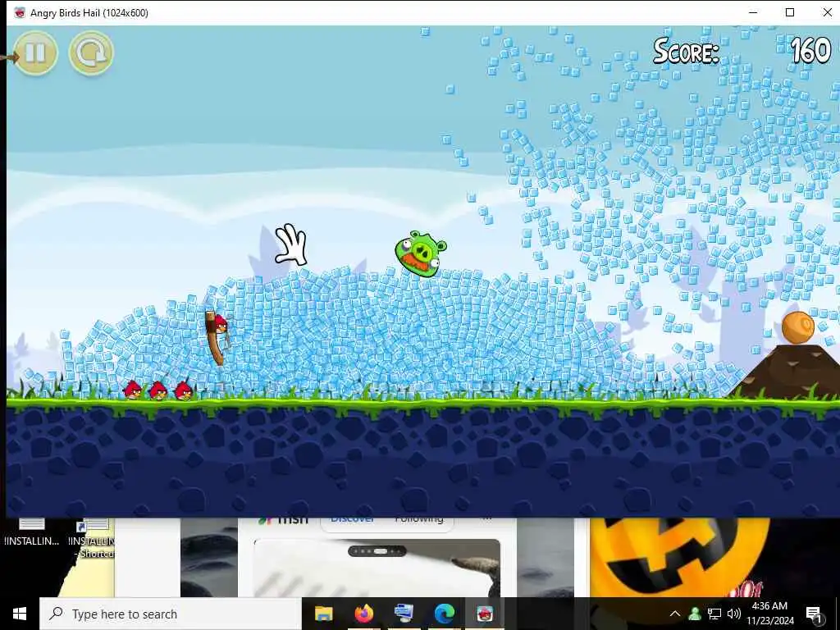Open the notification center icon
The height and width of the screenshot is (630, 840).
[814, 614]
